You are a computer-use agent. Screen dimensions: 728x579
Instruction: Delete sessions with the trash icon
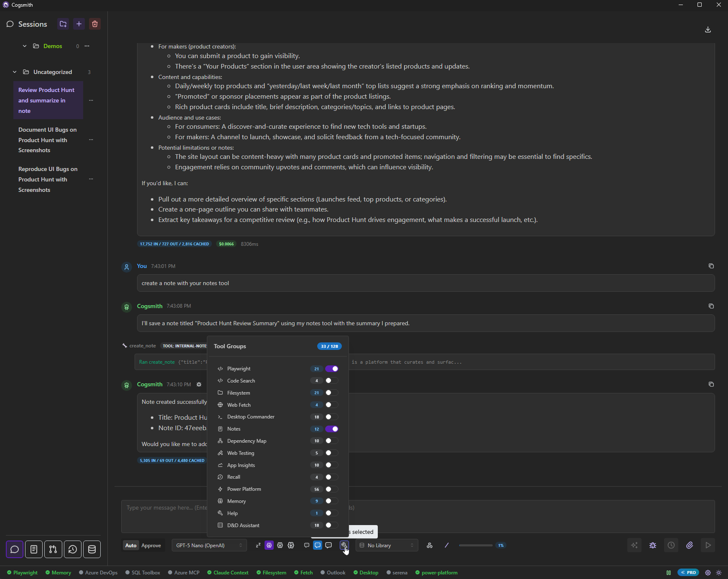(x=95, y=24)
